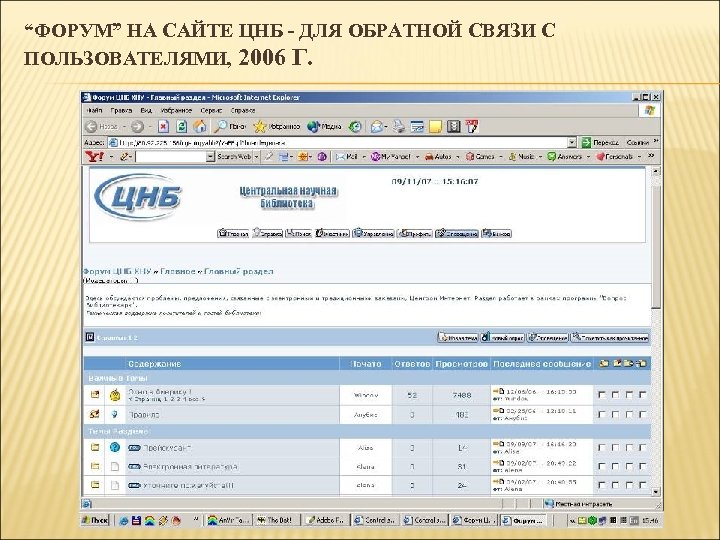The width and height of the screenshot is (720, 540).
Task: Click the green Refresh page icon
Action: 182,127
